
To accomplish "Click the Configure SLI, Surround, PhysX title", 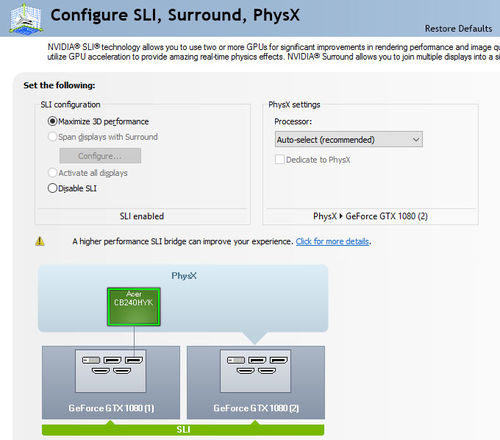I will coord(175,16).
